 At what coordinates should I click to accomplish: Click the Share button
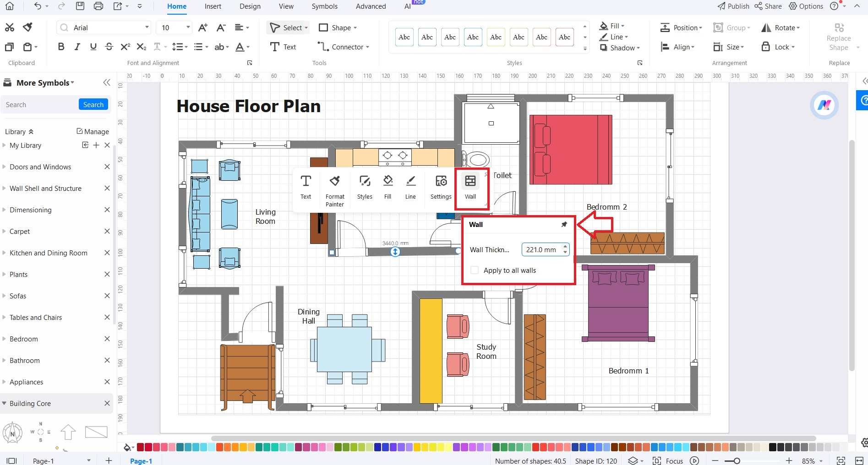768,6
